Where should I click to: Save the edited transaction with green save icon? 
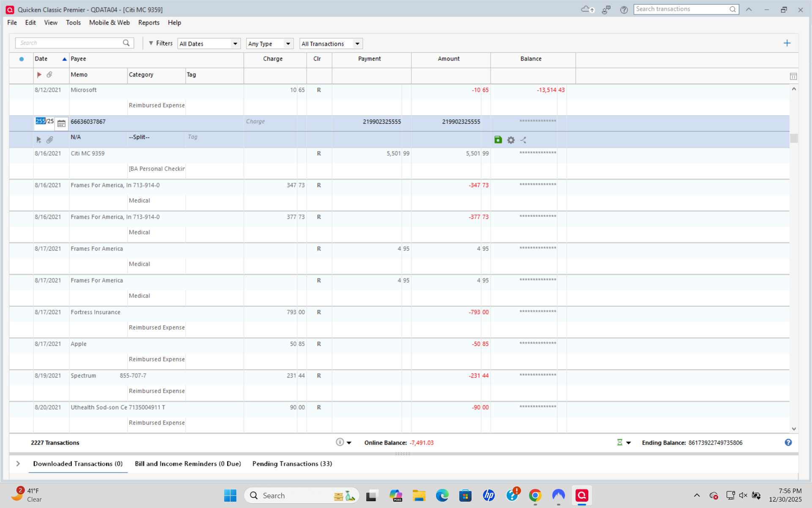(498, 140)
